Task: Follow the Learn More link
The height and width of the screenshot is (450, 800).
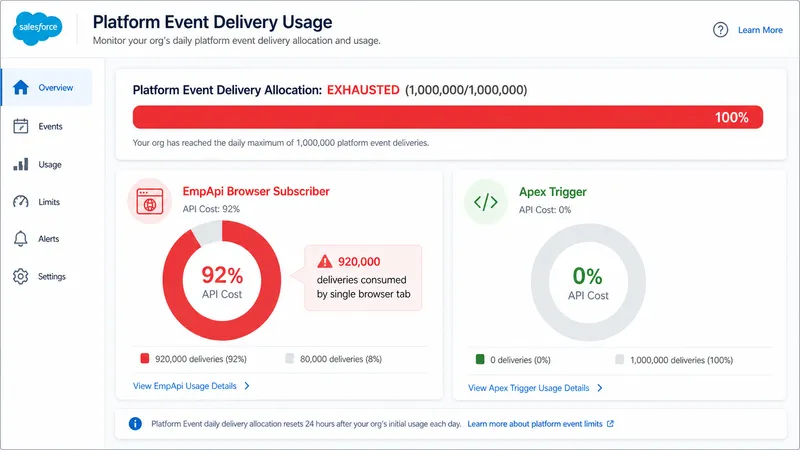Action: pyautogui.click(x=760, y=30)
